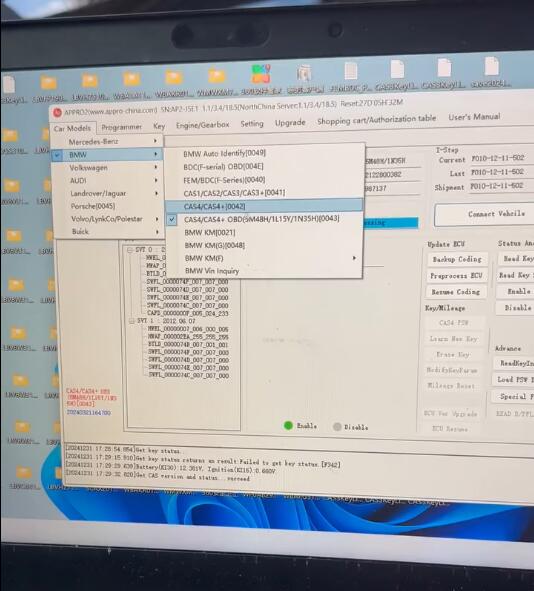Click the Backup Coding button
534x591 pixels.
457,259
